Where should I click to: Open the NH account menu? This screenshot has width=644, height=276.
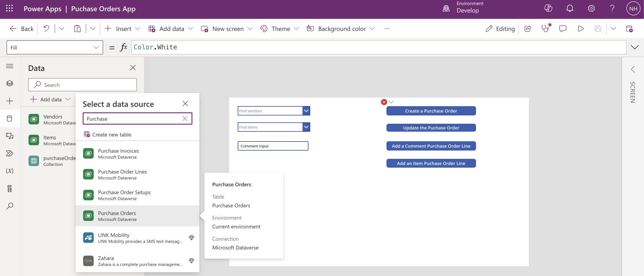coord(633,9)
